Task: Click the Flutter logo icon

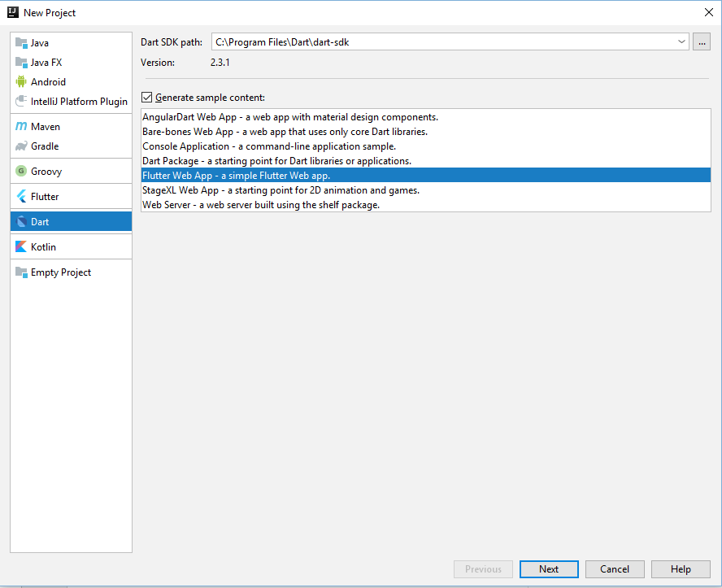Action: click(x=21, y=196)
